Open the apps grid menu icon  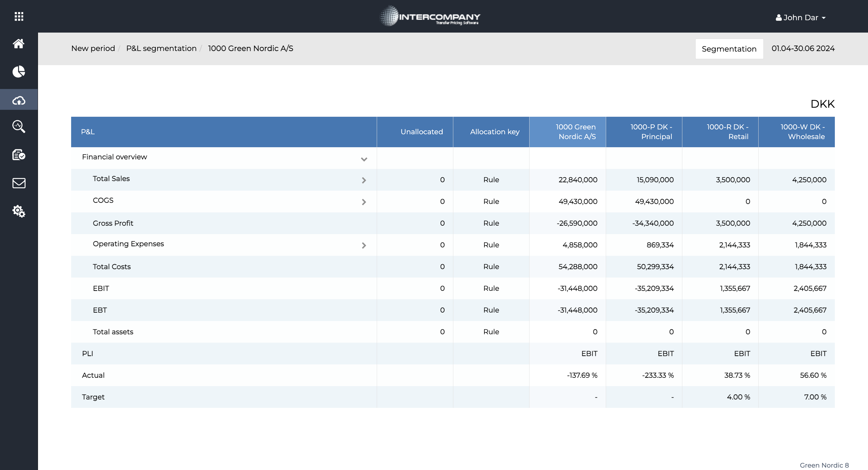click(x=19, y=17)
